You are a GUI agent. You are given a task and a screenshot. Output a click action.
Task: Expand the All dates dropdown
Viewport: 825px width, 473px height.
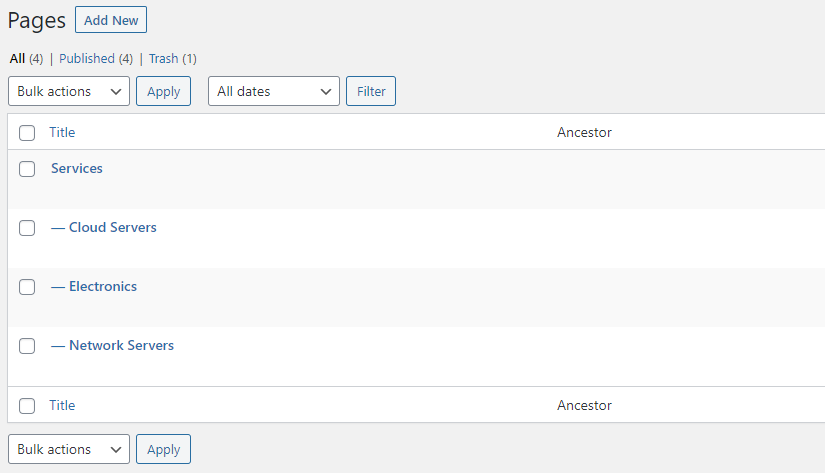(x=274, y=91)
